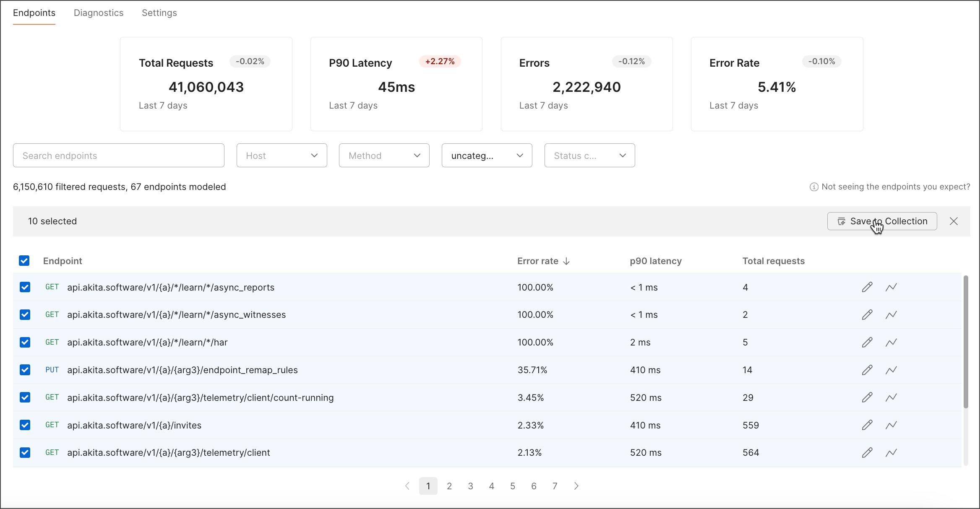
Task: Open graph for invites endpoint
Action: click(891, 425)
